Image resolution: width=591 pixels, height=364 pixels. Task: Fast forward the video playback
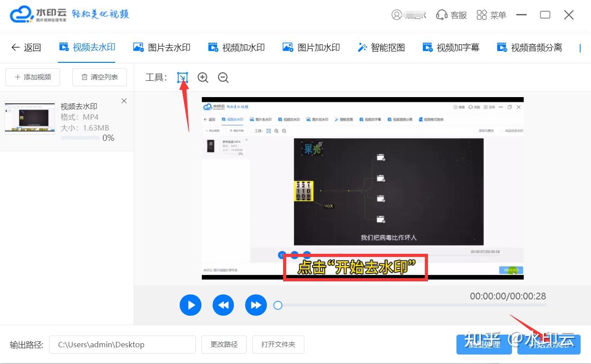pos(256,305)
